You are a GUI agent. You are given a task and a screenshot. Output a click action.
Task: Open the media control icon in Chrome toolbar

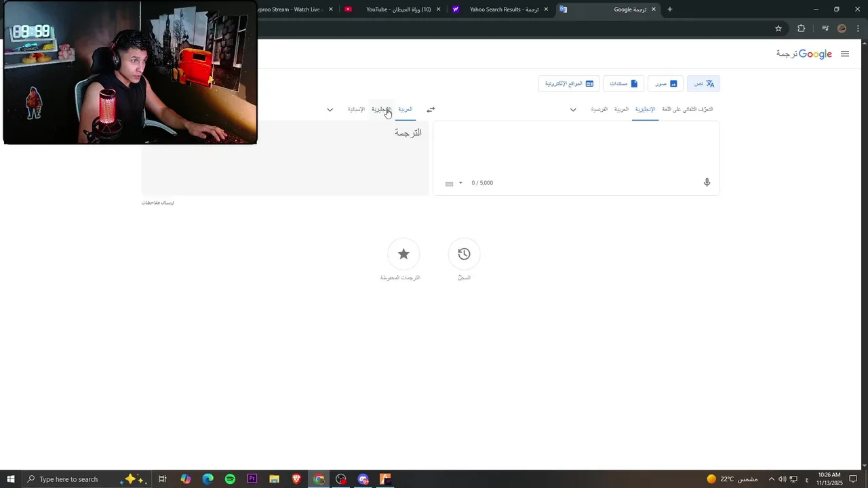click(825, 28)
